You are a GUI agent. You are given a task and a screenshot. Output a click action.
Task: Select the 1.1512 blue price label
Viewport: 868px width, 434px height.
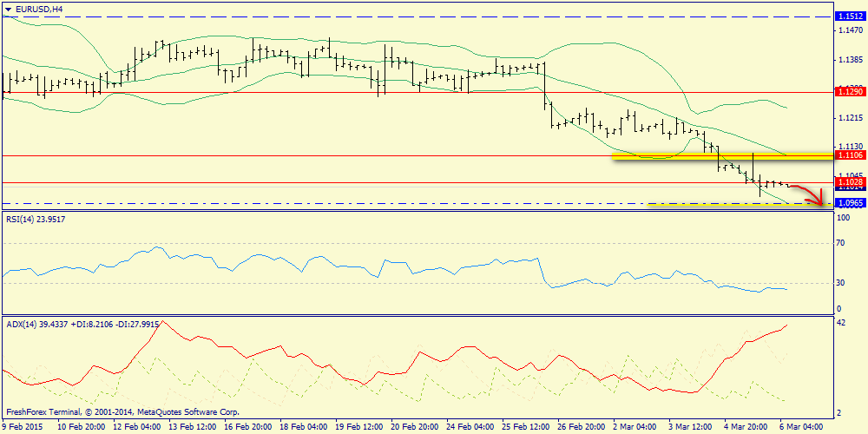tap(851, 17)
